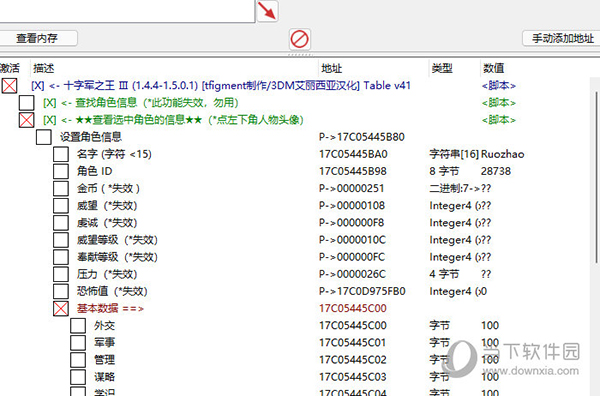Click address 17C05445BA0

353,154
